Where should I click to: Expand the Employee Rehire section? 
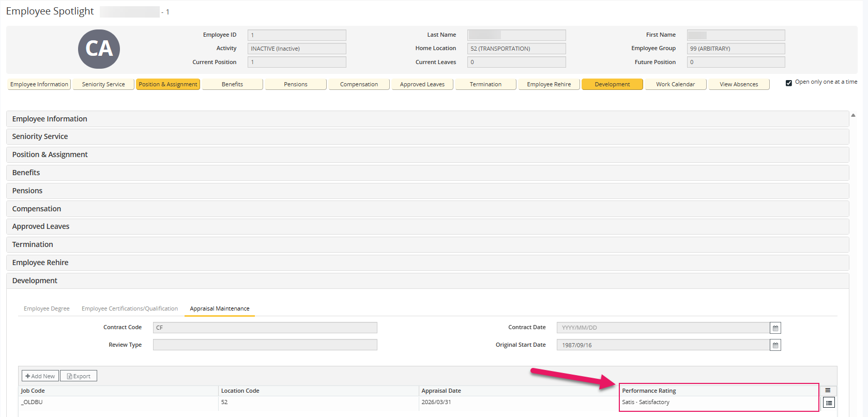coord(428,262)
